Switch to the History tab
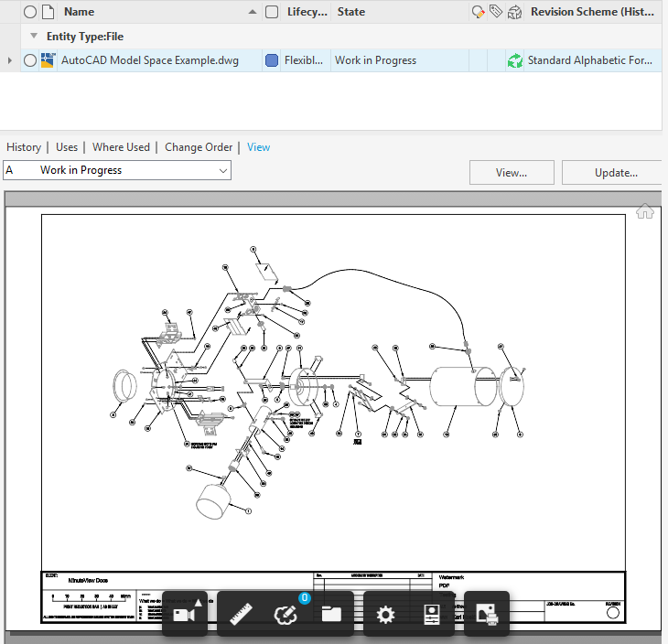This screenshot has width=668, height=644. 24,147
